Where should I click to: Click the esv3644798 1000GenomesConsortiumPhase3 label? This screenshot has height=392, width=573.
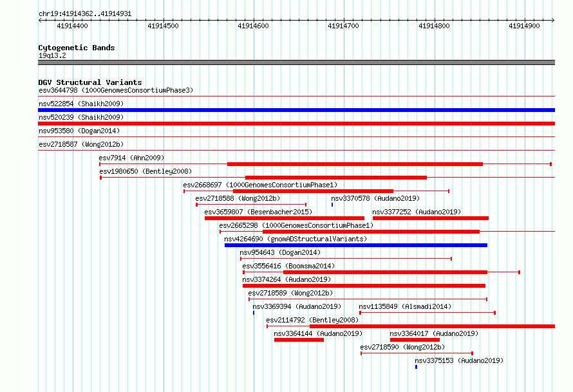tap(116, 90)
